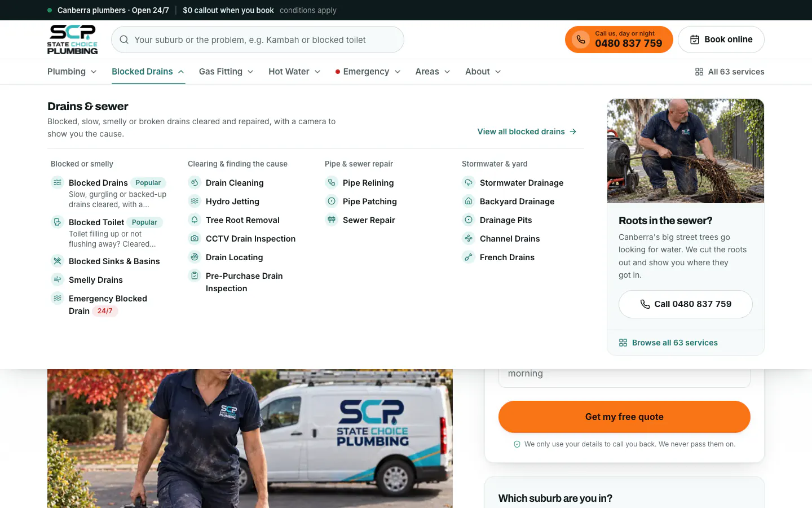Click the Channel Drains icon
812x508 pixels.
coord(469,238)
